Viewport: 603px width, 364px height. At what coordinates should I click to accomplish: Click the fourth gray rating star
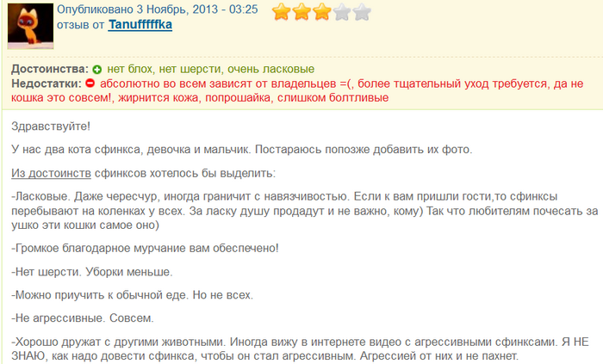[342, 12]
